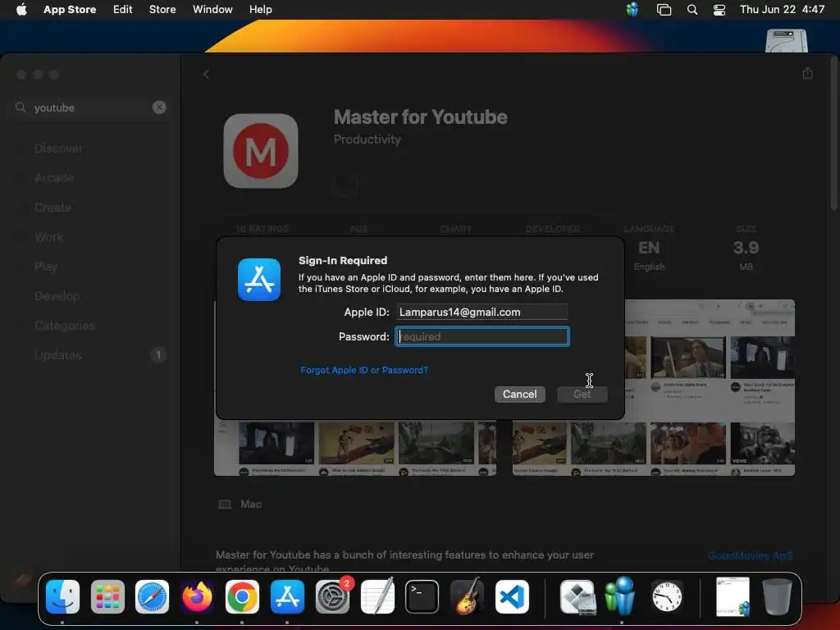The image size is (840, 630).
Task: Open the Store menu
Action: 162,9
